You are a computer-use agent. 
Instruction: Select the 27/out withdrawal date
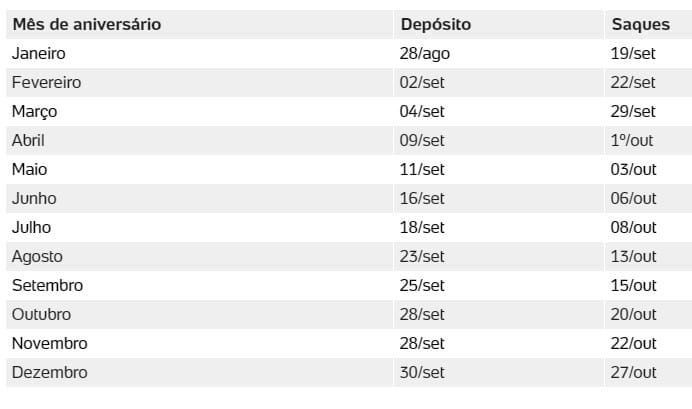click(633, 372)
